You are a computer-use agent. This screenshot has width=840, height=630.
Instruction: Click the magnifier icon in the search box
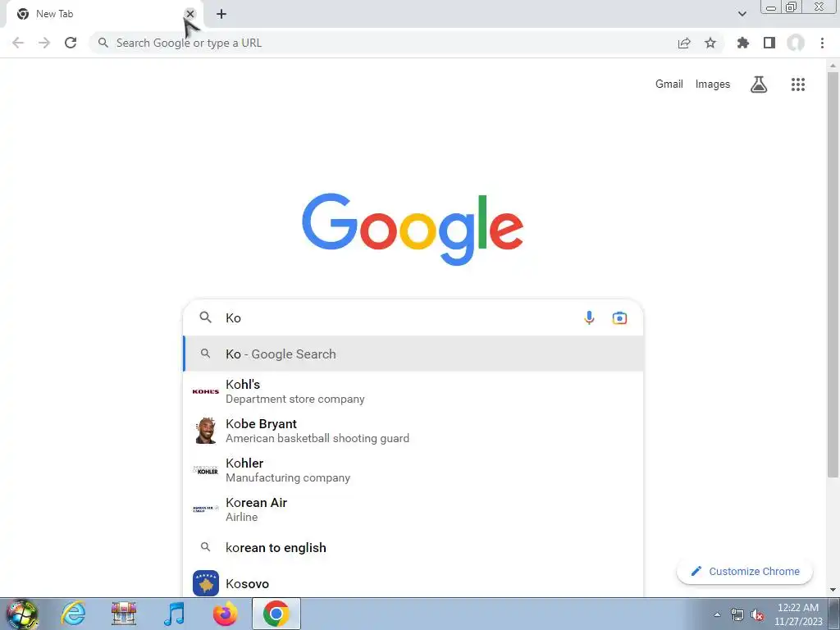[x=206, y=317]
